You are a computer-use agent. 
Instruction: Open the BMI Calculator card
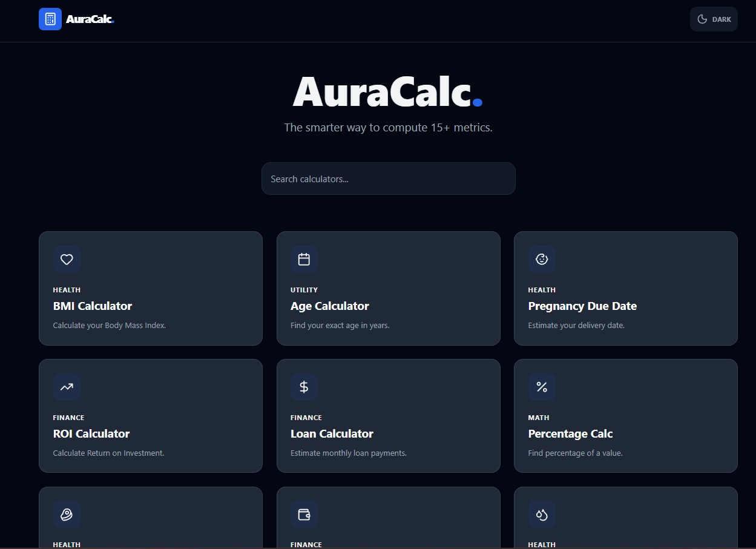pos(150,289)
